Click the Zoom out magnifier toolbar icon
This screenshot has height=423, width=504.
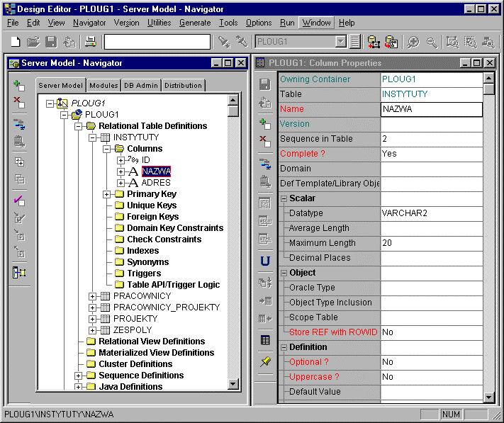point(432,42)
